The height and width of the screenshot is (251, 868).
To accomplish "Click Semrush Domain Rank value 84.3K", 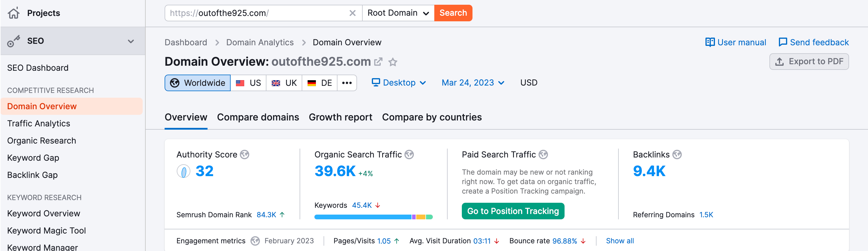I will 266,215.
